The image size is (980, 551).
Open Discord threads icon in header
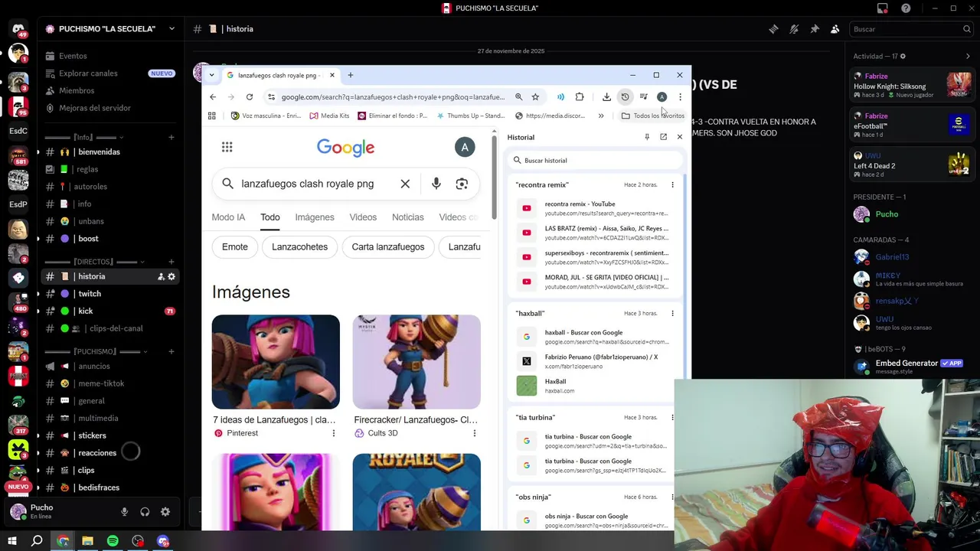click(773, 29)
